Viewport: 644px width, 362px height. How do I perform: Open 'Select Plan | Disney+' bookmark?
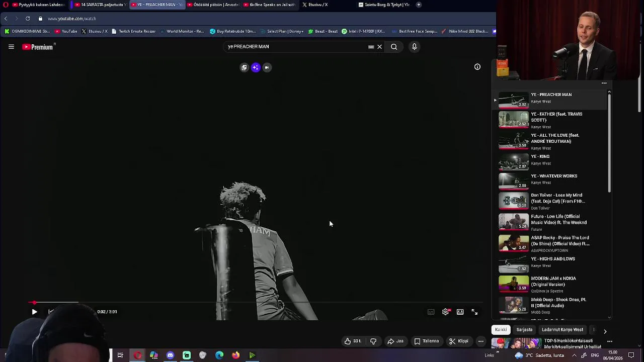click(281, 31)
